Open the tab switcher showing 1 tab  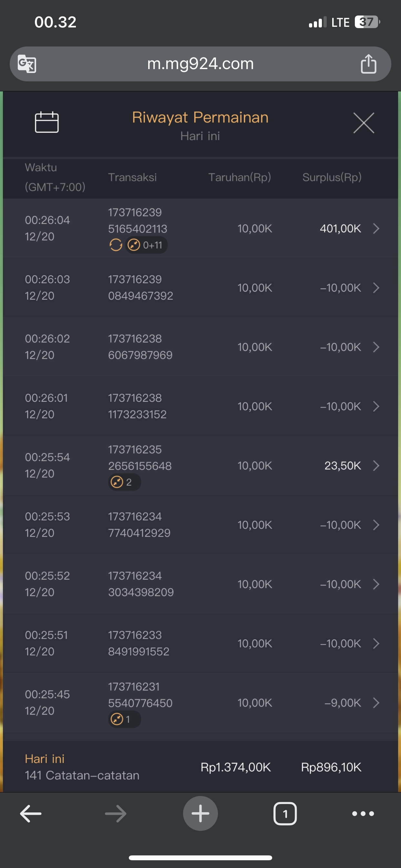[285, 814]
